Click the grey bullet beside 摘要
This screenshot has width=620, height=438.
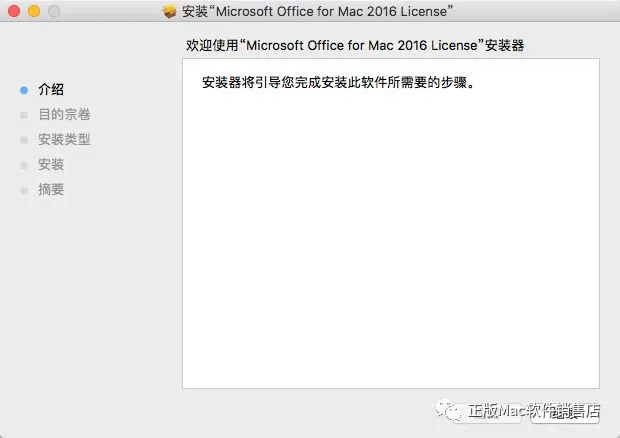point(24,190)
